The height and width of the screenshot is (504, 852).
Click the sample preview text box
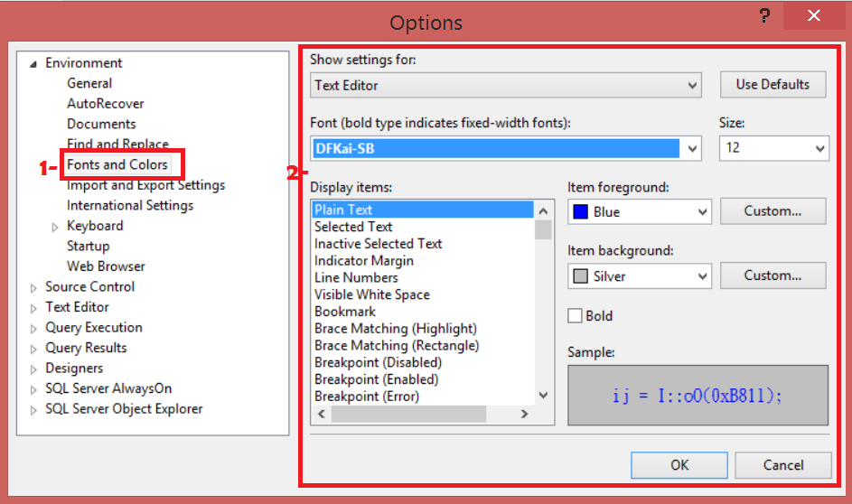698,396
